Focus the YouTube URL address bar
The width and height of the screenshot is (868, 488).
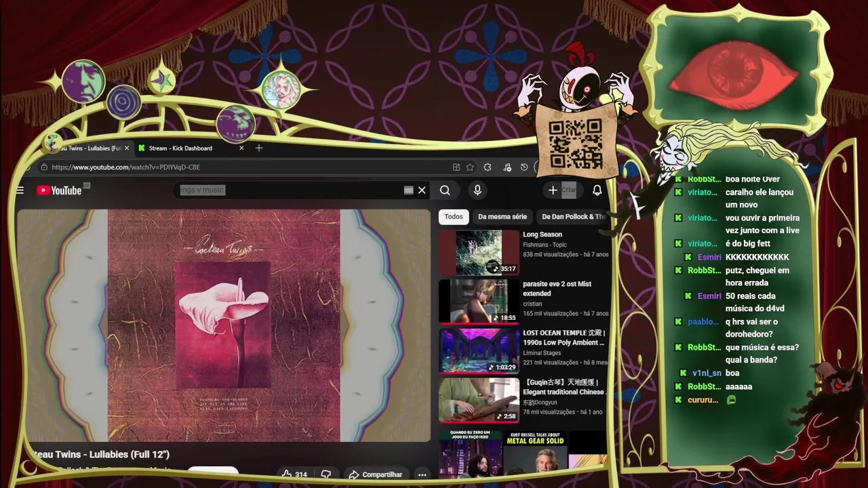(244, 167)
